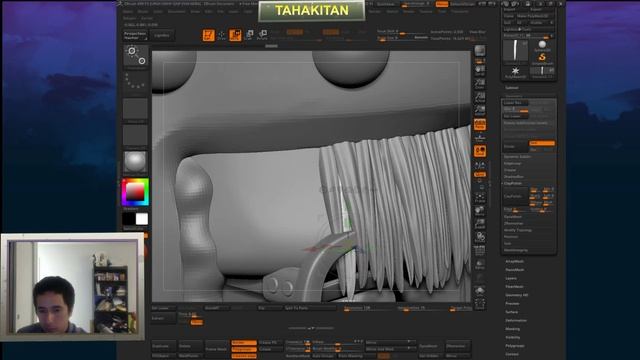
Task: Click the Scroll canvas icon on right shelf
Action: [x=480, y=71]
